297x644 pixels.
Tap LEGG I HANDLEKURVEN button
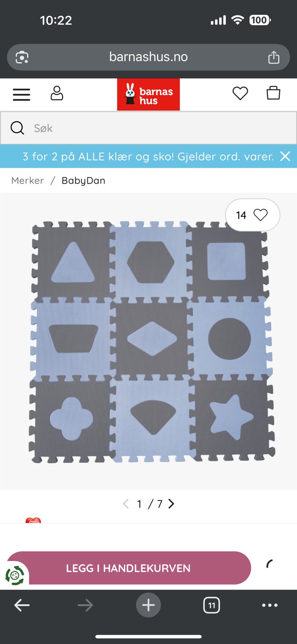tap(128, 568)
